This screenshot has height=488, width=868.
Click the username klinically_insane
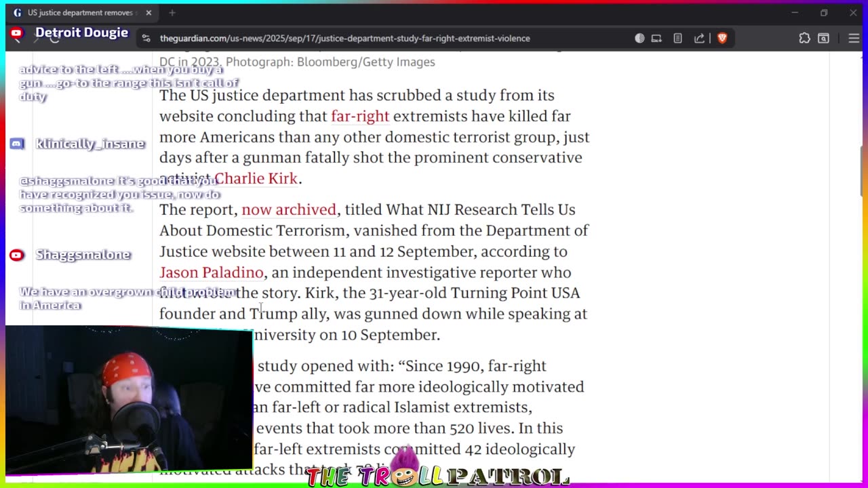point(90,144)
